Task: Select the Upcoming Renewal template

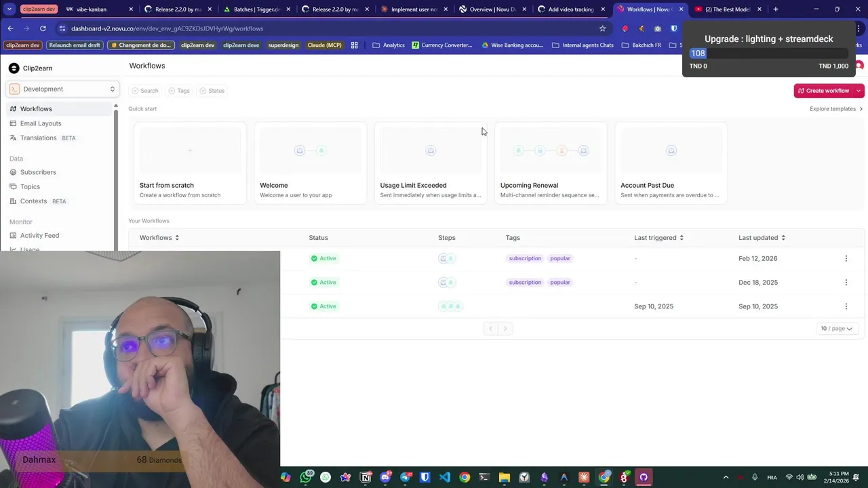Action: [551, 163]
